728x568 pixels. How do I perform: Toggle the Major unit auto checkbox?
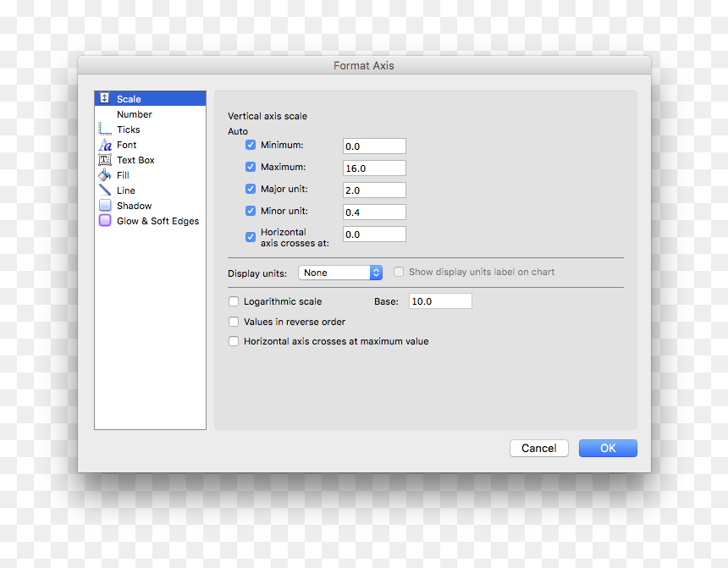pos(251,189)
